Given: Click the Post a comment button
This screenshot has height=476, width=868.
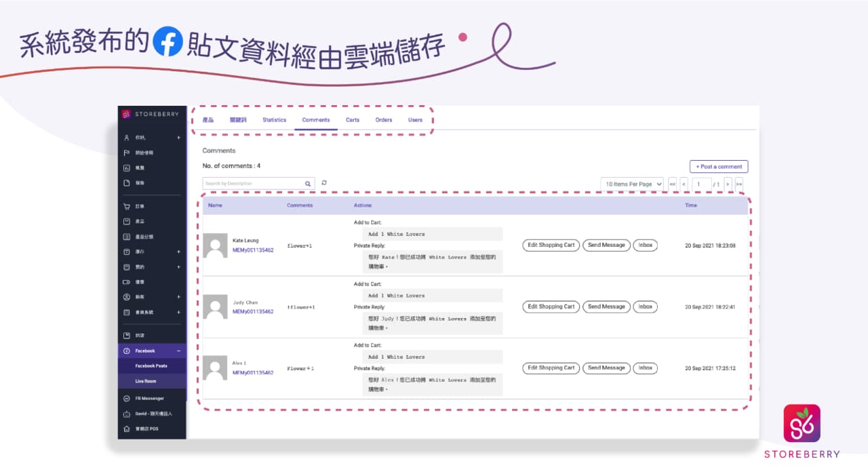Looking at the screenshot, I should [719, 166].
